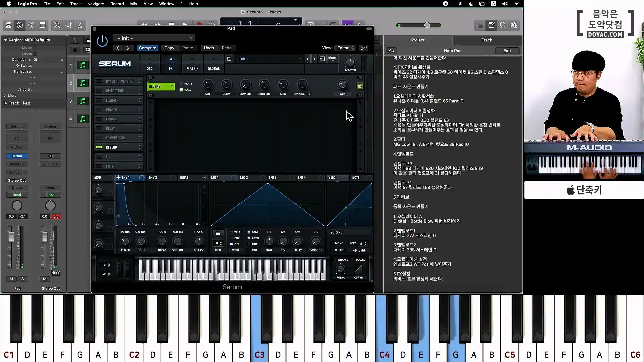
Task: Open the File menu
Action: click(47, 4)
